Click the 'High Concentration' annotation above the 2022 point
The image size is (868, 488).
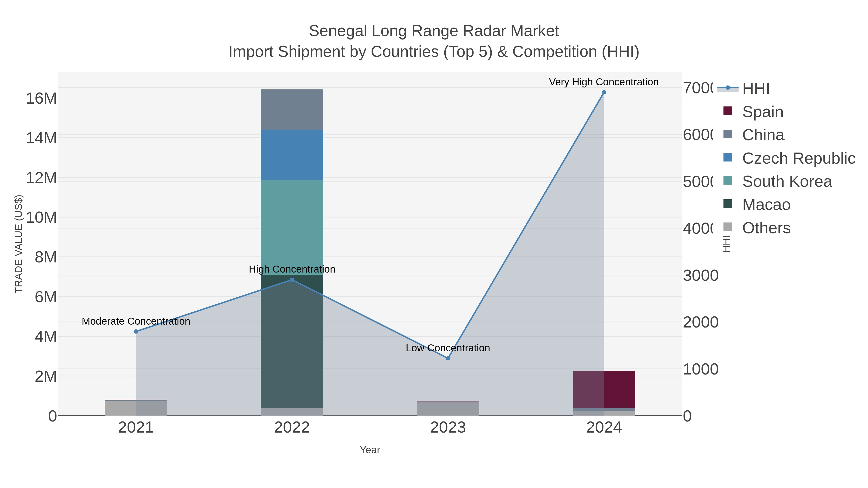[x=292, y=269]
